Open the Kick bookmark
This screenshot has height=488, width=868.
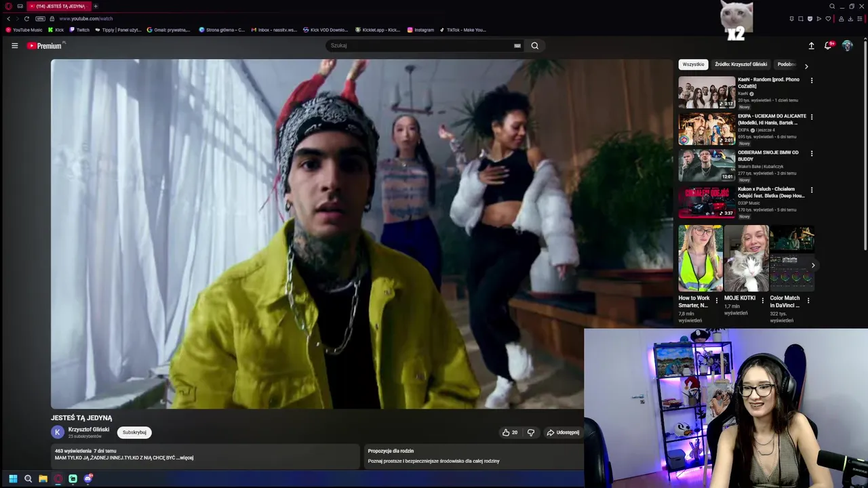pyautogui.click(x=56, y=30)
